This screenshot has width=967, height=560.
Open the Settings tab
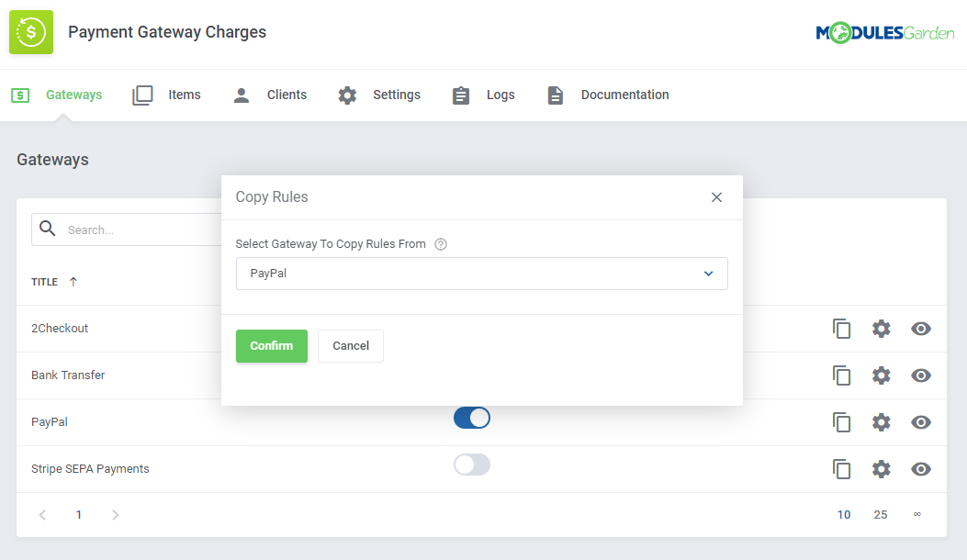point(397,95)
